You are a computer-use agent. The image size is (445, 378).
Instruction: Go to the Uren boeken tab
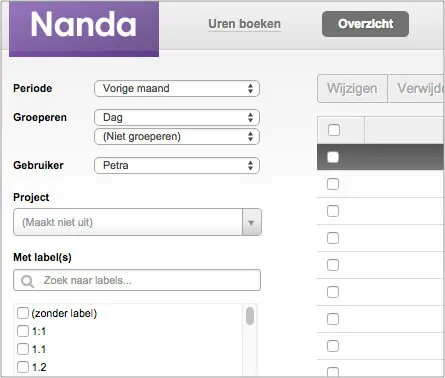click(x=244, y=24)
